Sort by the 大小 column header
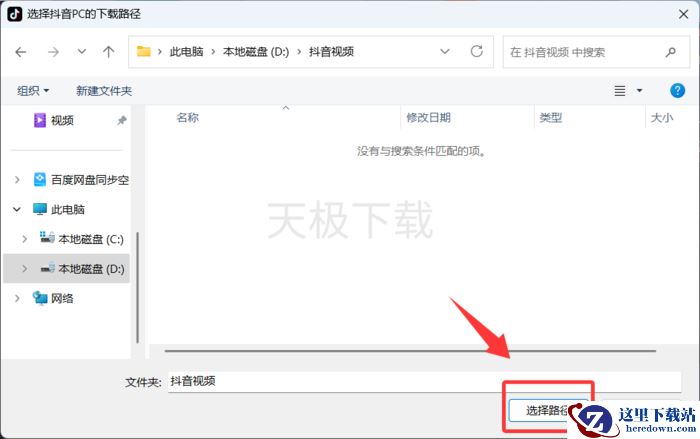The height and width of the screenshot is (439, 700). click(662, 117)
